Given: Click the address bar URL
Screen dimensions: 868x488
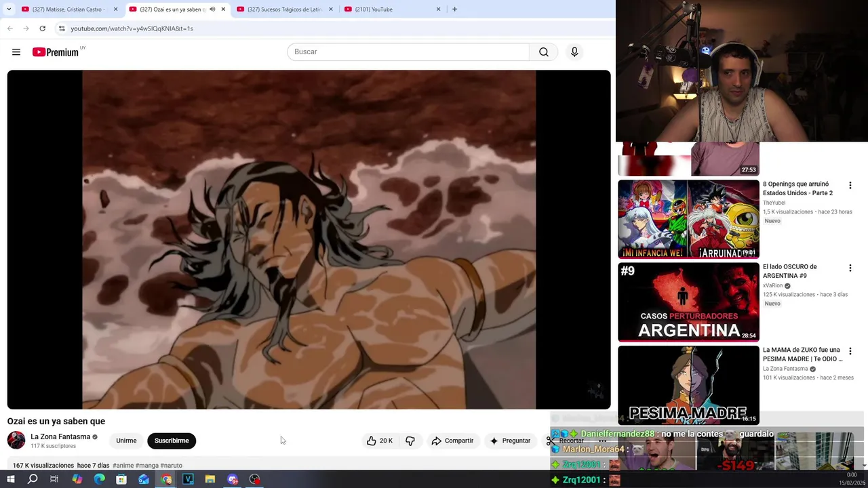Looking at the screenshot, I should click(132, 28).
